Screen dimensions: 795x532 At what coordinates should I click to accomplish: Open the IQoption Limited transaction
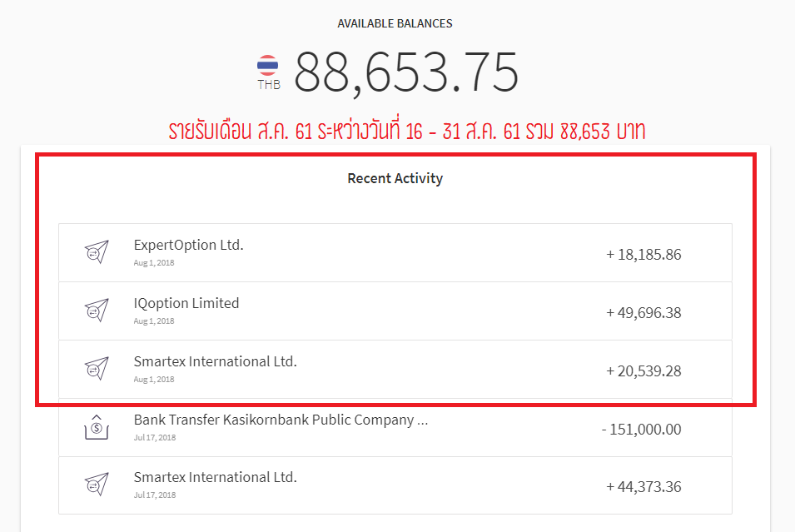(x=395, y=311)
